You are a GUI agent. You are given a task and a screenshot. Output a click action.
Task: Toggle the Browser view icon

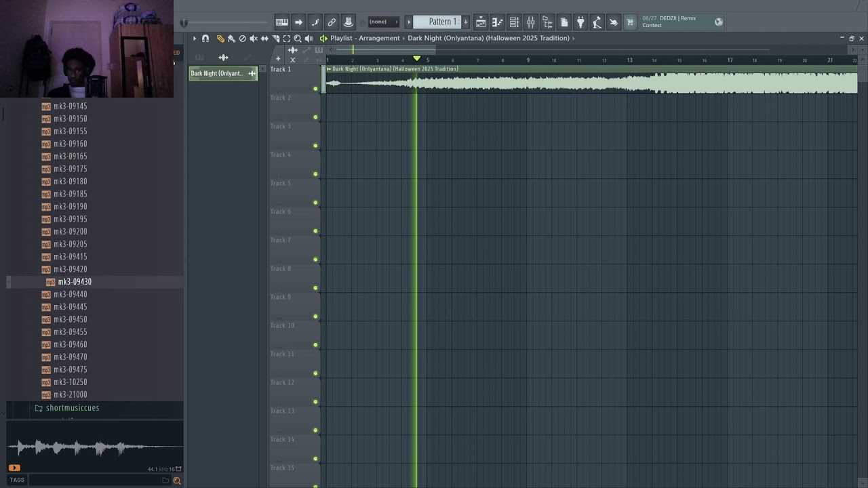pyautogui.click(x=547, y=22)
